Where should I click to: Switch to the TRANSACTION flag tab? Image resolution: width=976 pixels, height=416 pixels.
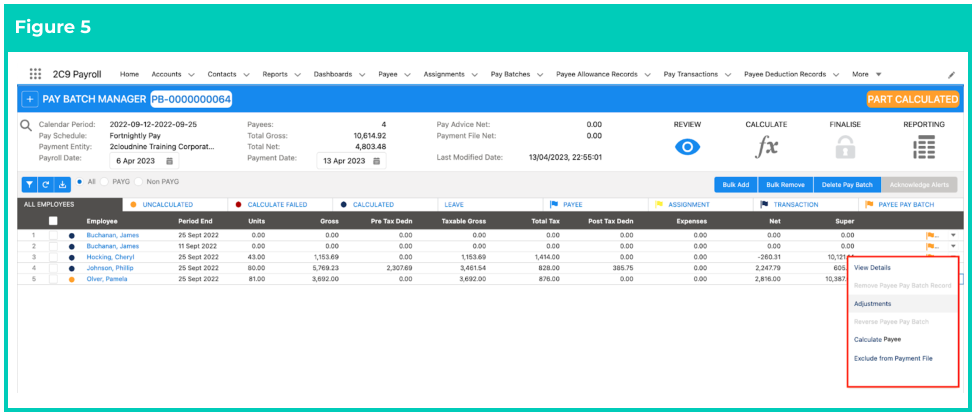[805, 204]
